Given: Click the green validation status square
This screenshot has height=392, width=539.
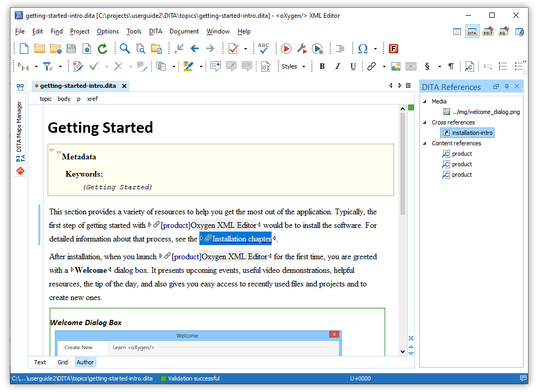Looking at the screenshot, I should point(411,108).
